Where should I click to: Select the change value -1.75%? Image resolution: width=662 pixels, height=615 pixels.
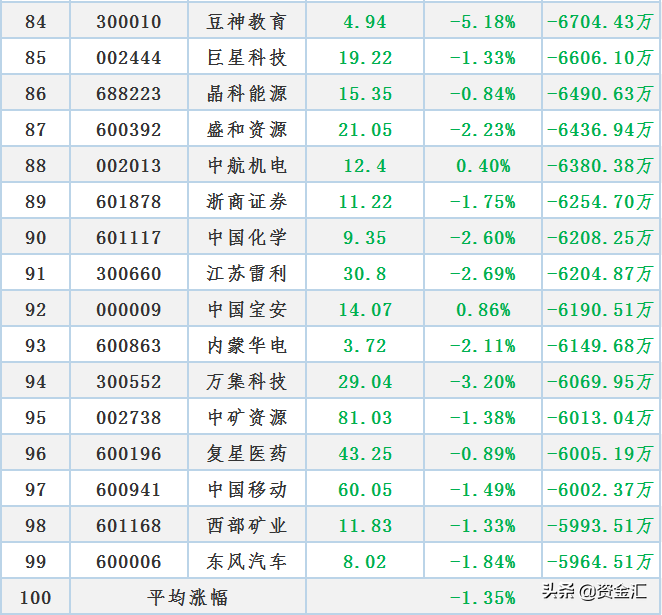pos(483,202)
